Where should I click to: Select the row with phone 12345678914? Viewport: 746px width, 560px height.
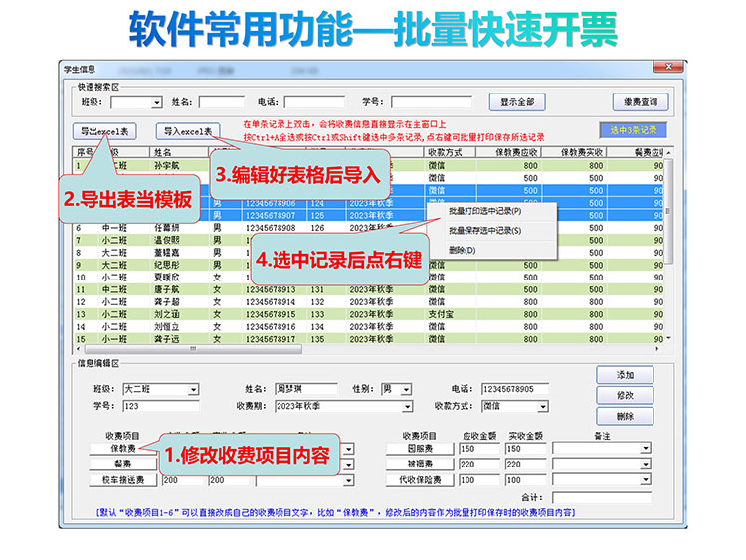(x=369, y=302)
